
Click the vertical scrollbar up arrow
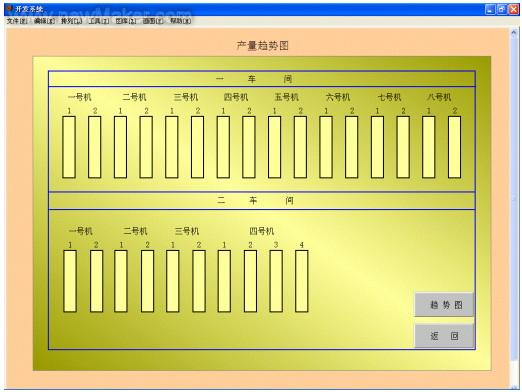click(x=514, y=33)
